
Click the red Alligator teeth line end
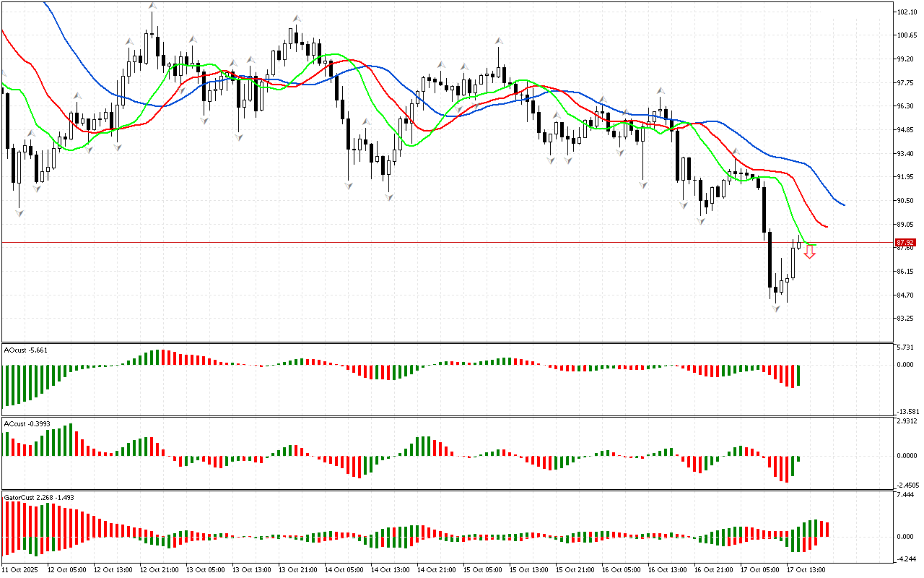[x=826, y=227]
